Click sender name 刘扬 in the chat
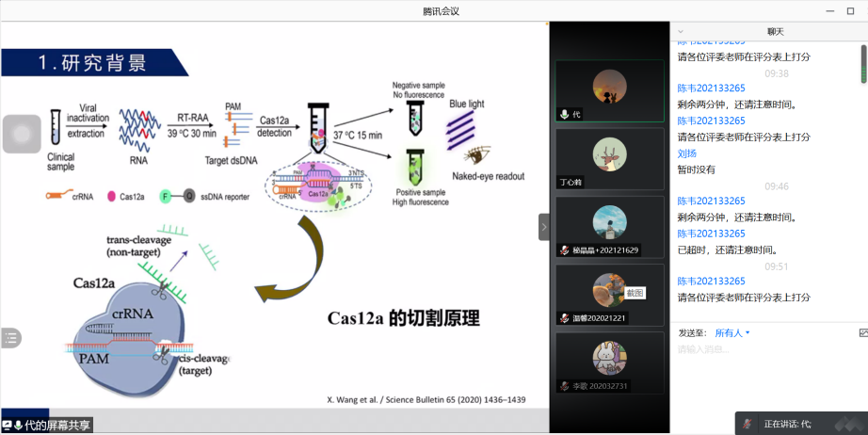The width and height of the screenshot is (868, 435). (x=686, y=153)
